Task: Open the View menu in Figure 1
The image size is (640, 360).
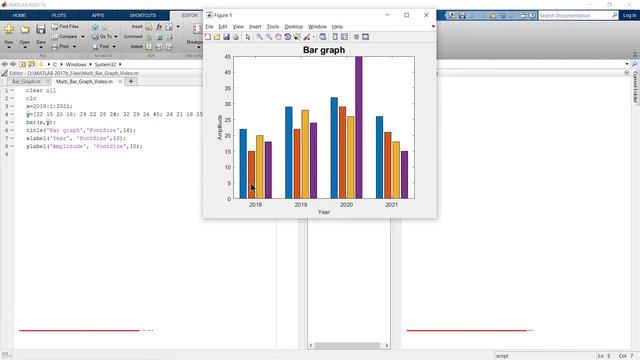Action: [x=238, y=27]
